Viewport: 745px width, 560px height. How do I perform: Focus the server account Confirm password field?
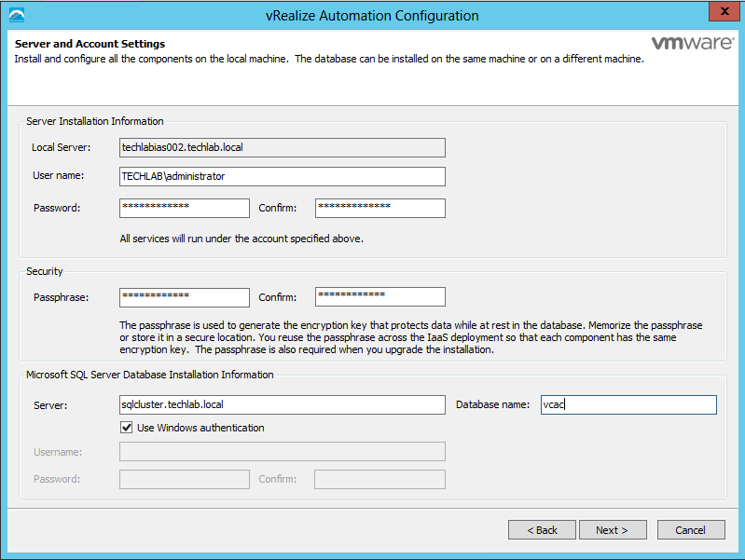[x=380, y=208]
